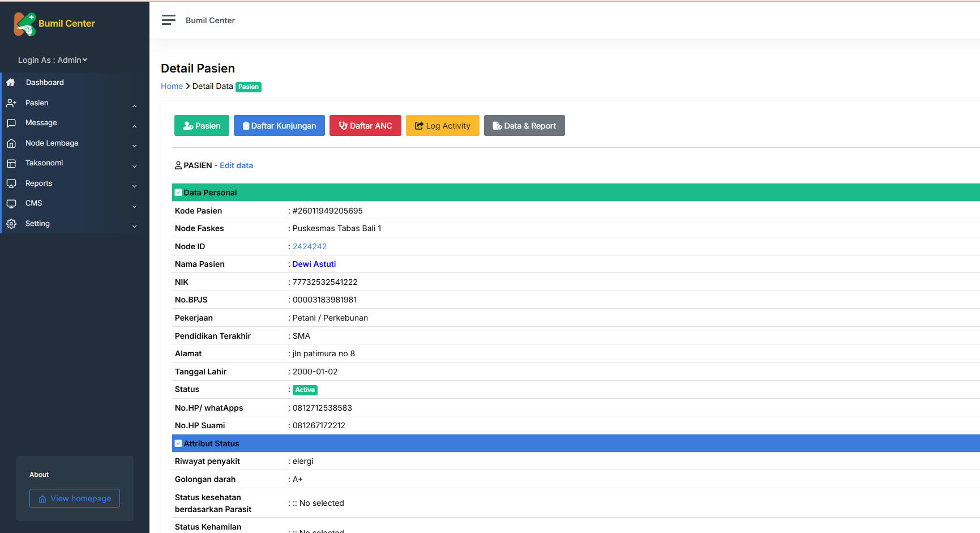The image size is (980, 533).
Task: Uncheck the Attribut Status section checkbox
Action: [178, 443]
